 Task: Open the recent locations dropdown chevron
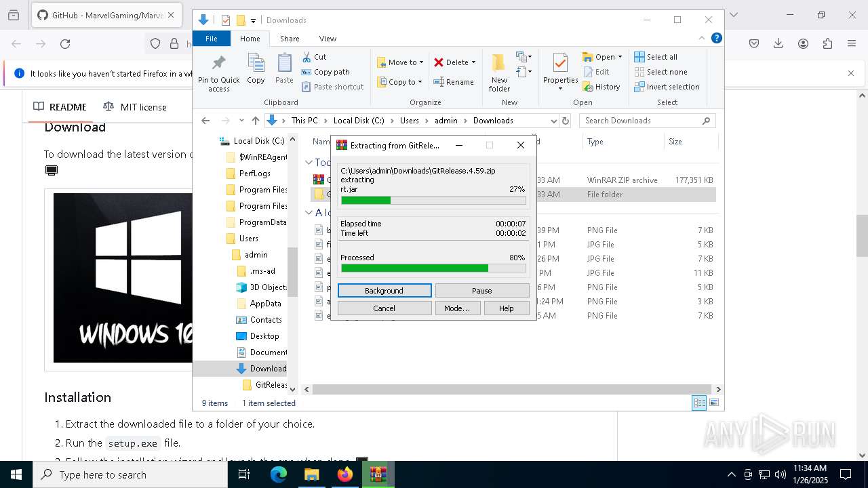(x=241, y=121)
